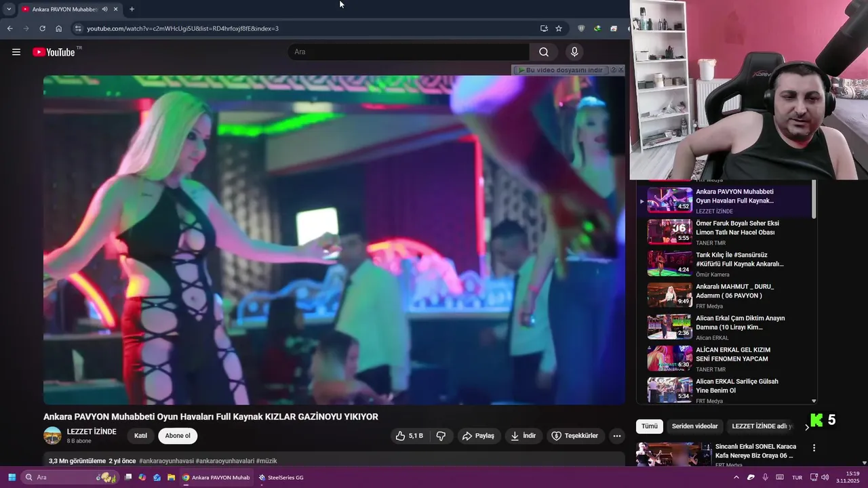Close the Ankara PAVYON browser tab
This screenshot has height=488, width=868.
pos(115,9)
